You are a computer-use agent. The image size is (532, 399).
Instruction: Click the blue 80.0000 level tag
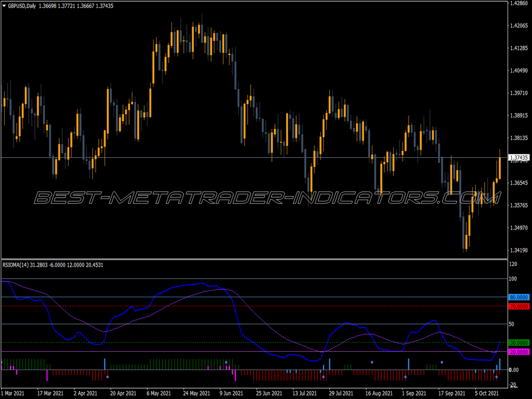(519, 297)
